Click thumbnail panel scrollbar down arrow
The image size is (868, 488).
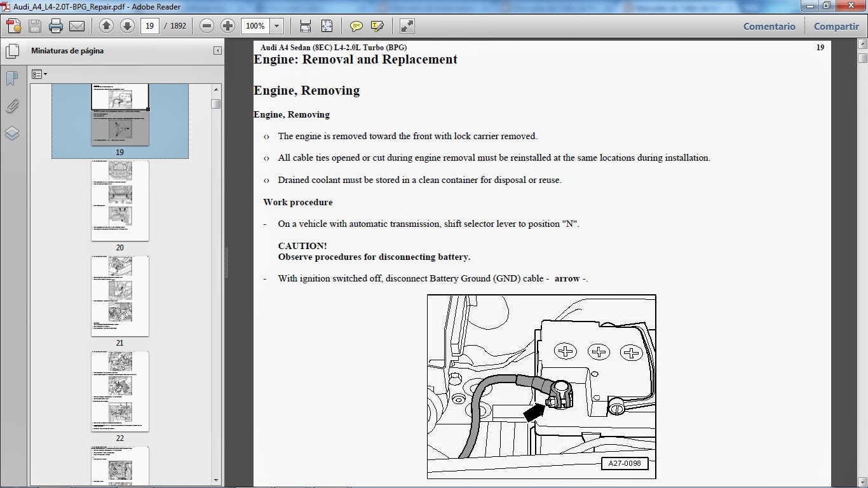point(216,480)
